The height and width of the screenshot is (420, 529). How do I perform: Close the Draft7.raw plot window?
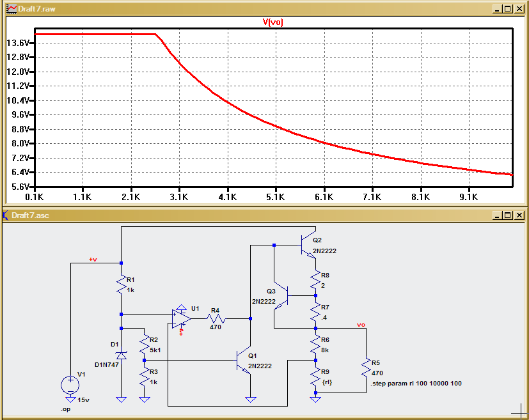click(x=519, y=9)
